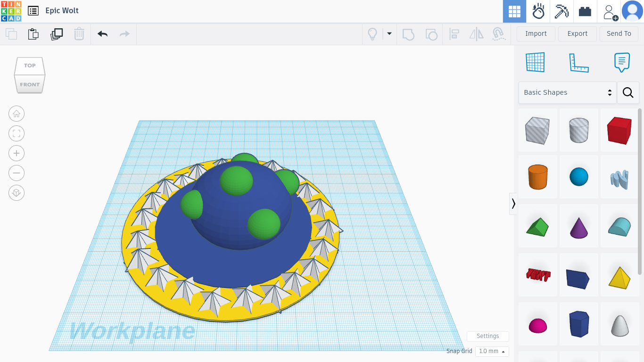Click the Tinkercad logo
Image resolution: width=644 pixels, height=362 pixels.
pos(11,11)
